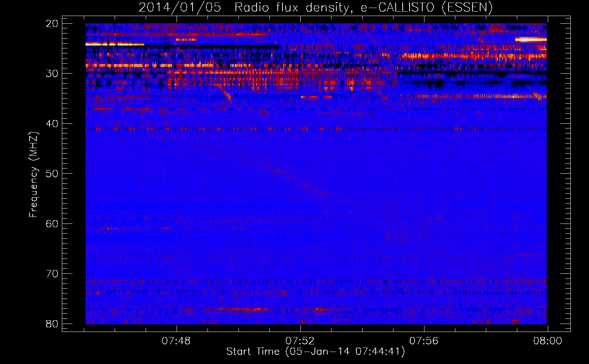Click the 'Start Time (05-Jan-14 07:44:41)' label
Screen dimensions: 589x364
coord(315,352)
